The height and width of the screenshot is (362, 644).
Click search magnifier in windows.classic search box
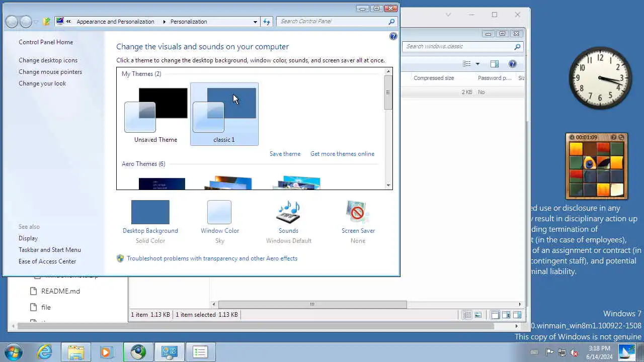click(x=517, y=46)
